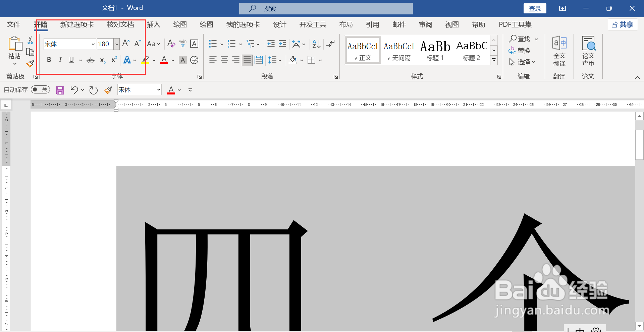This screenshot has width=644, height=332.
Task: Decrease paragraph indent
Action: 271,44
